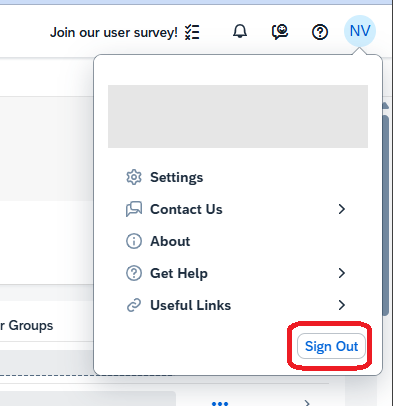Screen dimensions: 393x406
Task: Click the Useful Links chain icon
Action: point(134,305)
